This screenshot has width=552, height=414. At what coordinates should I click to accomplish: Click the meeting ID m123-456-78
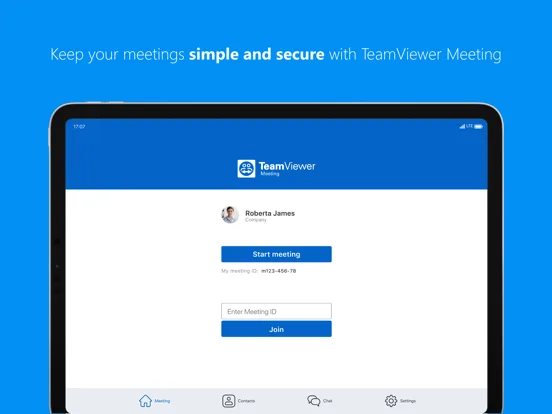pos(278,271)
